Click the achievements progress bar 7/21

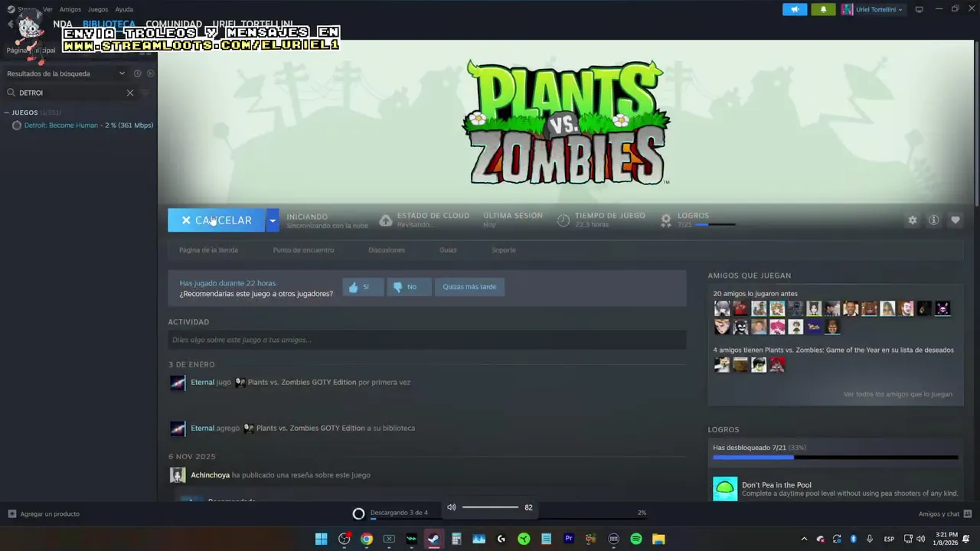835,458
